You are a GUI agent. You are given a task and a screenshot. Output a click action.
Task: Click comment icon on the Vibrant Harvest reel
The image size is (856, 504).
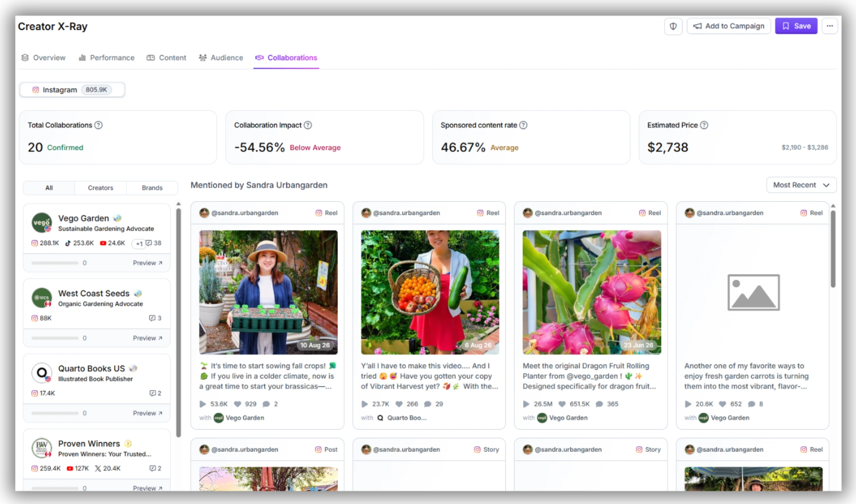(428, 404)
